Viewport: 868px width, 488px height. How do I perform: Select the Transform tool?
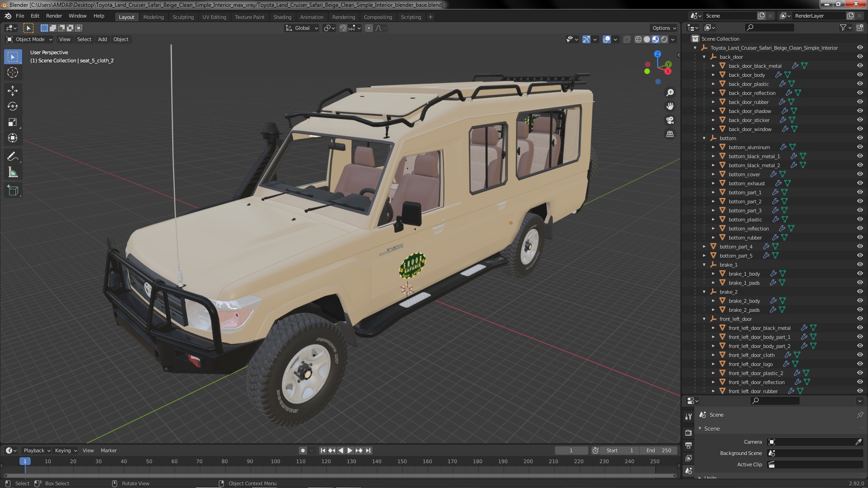[13, 138]
